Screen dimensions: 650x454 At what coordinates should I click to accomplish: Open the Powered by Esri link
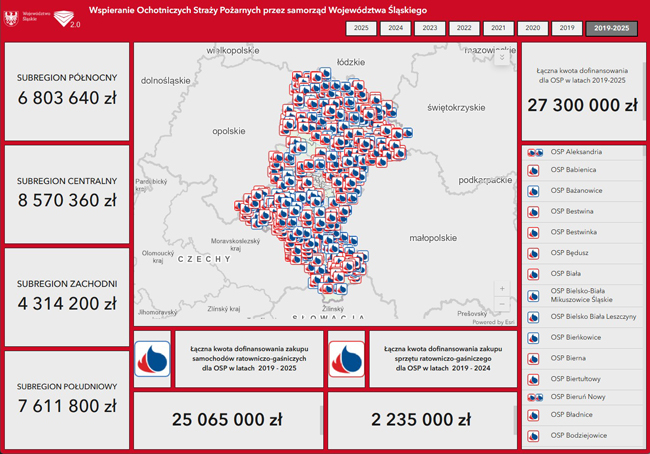point(493,322)
